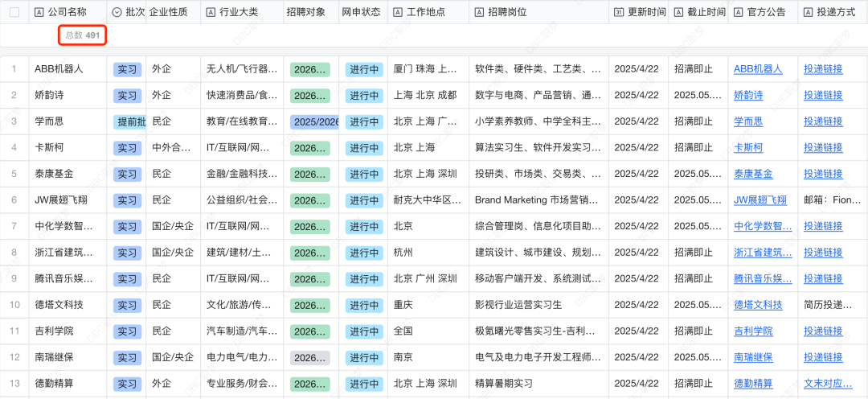Click 投递链接 in the 腾讯音乐娱 row
The image size is (868, 399).
click(823, 278)
